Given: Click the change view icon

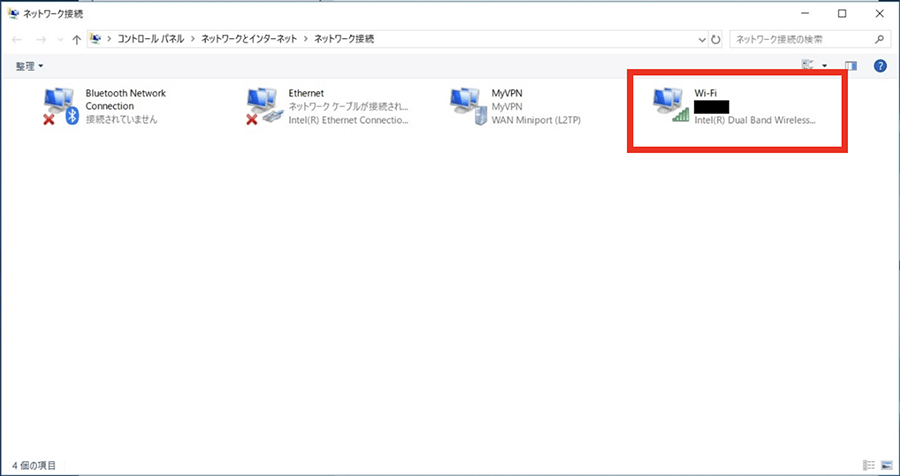Looking at the screenshot, I should coord(808,65).
